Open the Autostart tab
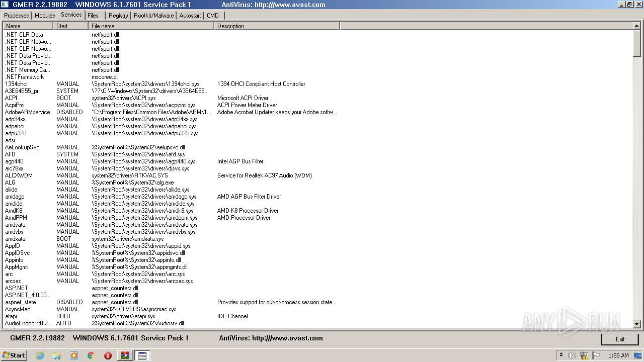 coord(190,16)
